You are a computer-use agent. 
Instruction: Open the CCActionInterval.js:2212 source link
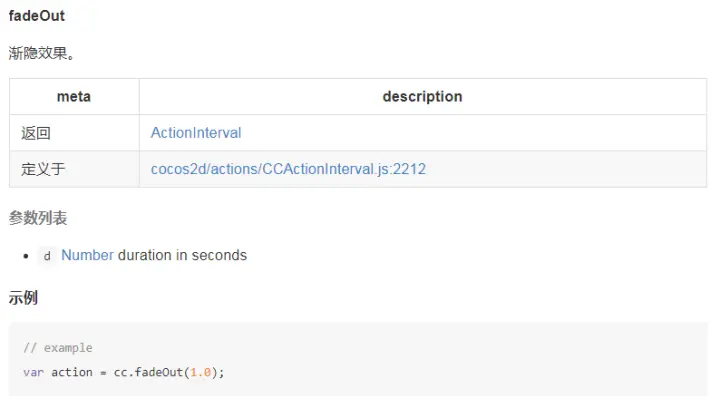pyautogui.click(x=288, y=169)
